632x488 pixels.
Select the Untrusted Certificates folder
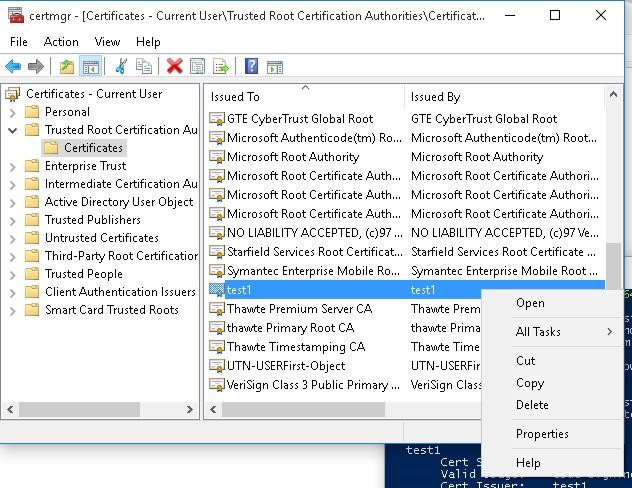point(101,238)
